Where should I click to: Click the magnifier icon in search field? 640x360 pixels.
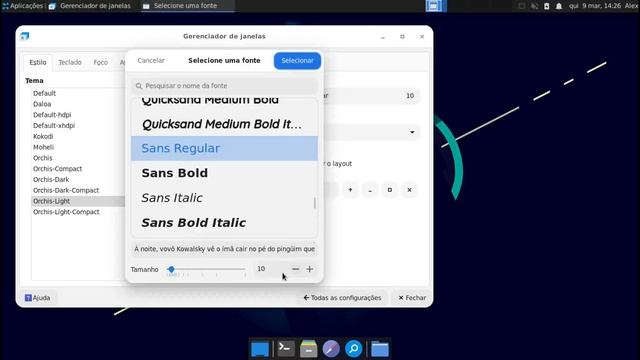tap(139, 86)
